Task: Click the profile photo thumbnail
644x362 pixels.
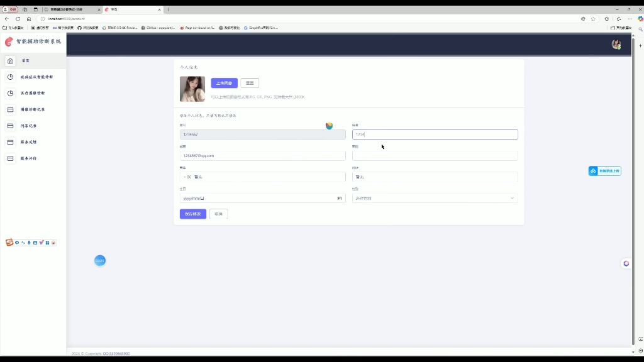Action: click(x=192, y=89)
